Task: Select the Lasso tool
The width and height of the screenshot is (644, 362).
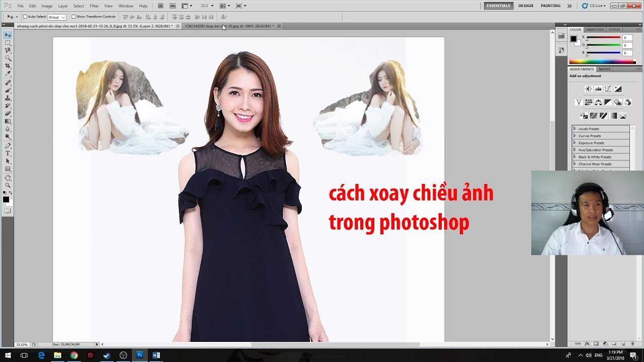Action: [8, 50]
